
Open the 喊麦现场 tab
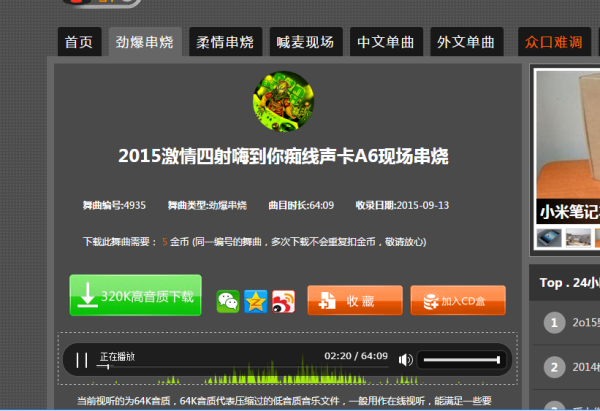(306, 42)
